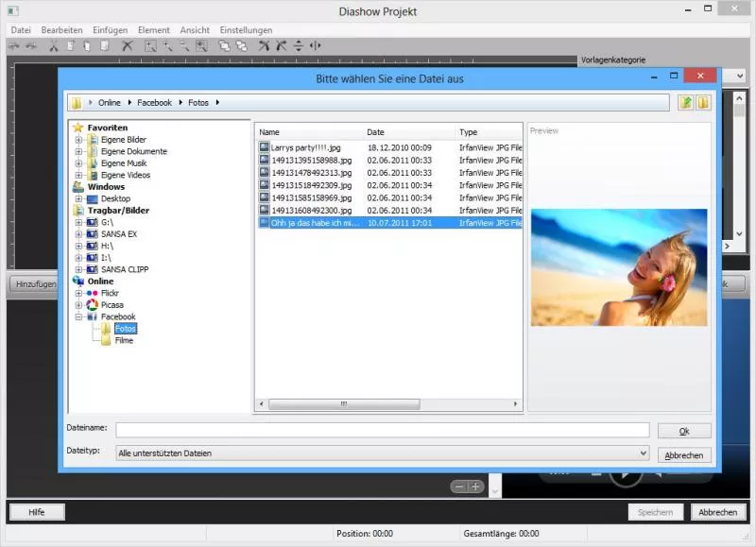Click Facebook in the path breadcrumb
The image size is (756, 547).
tap(154, 103)
